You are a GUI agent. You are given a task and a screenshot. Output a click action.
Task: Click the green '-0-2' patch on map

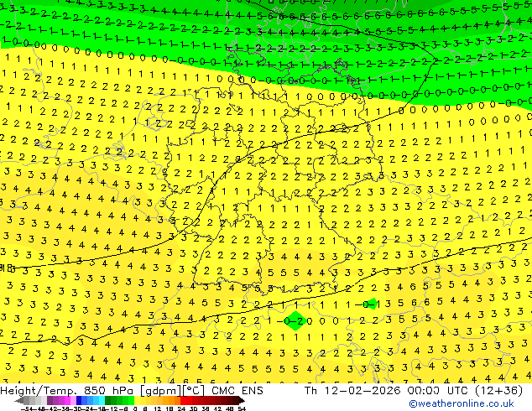click(295, 320)
